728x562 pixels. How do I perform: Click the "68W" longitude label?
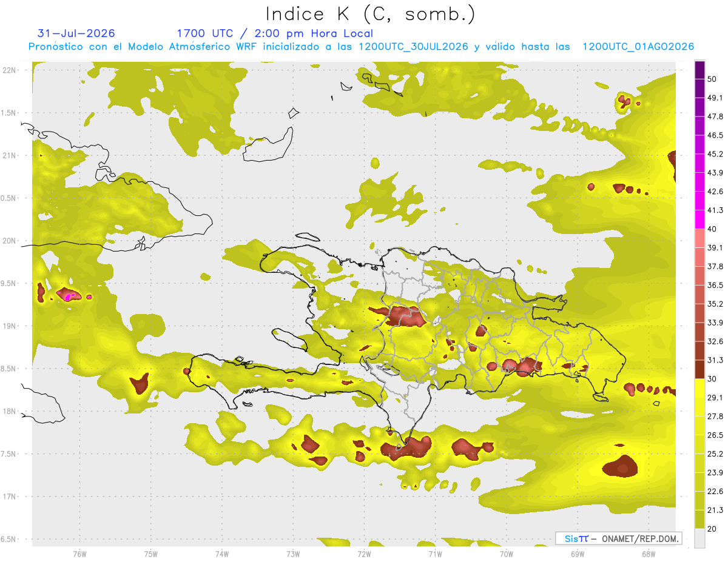click(648, 553)
